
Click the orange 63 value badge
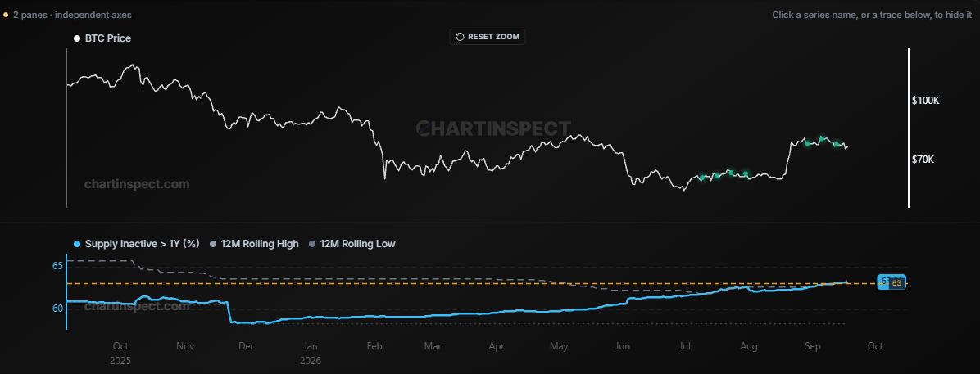coord(896,283)
